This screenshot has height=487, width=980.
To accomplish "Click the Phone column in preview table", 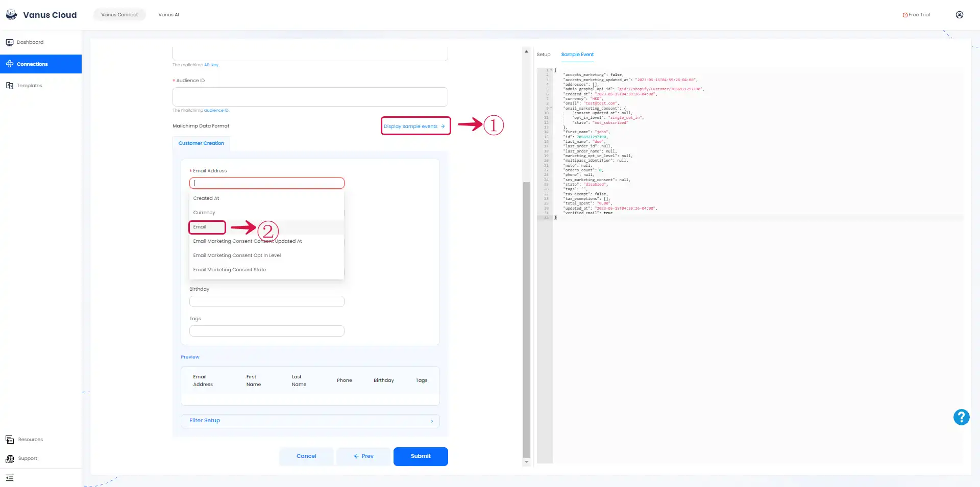I will [x=345, y=380].
